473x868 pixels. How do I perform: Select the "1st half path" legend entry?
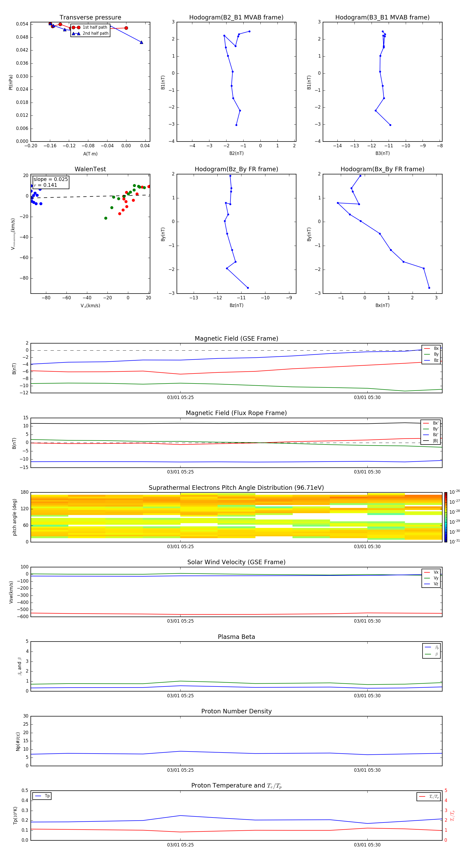point(90,27)
